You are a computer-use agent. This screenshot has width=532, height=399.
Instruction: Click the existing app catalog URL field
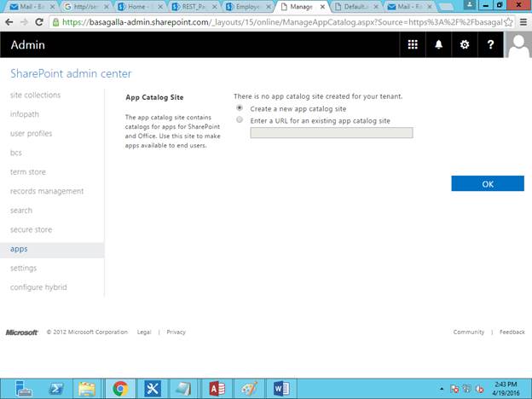[x=332, y=133]
